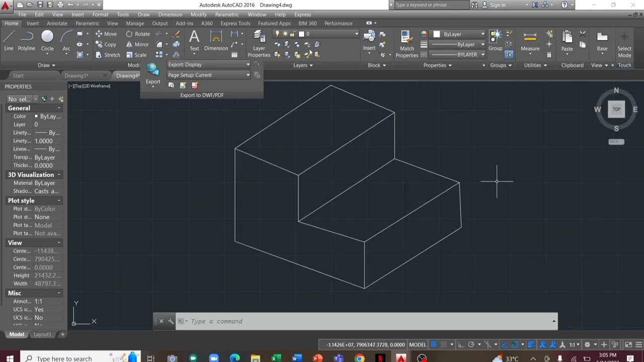Open the linetype BYLAYER dropdown
The image size is (644, 362).
(458, 54)
